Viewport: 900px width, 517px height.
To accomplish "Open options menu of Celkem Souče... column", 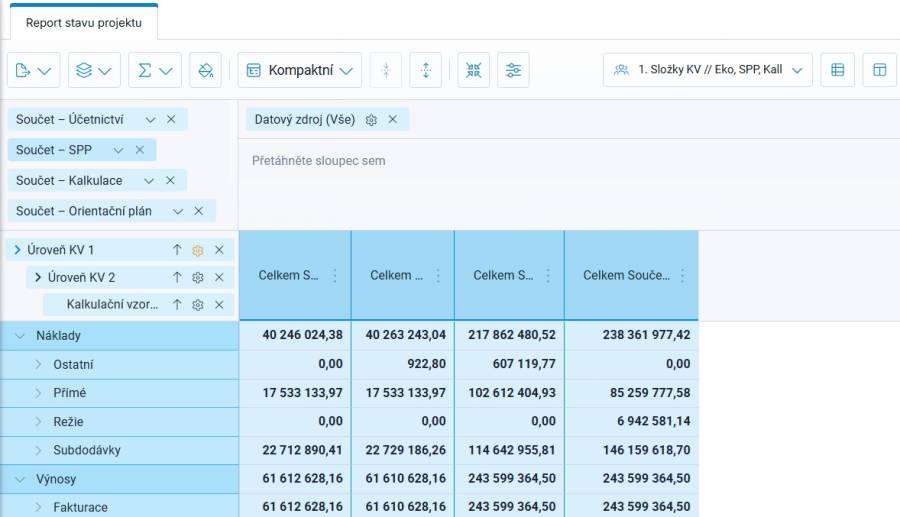I will [682, 275].
